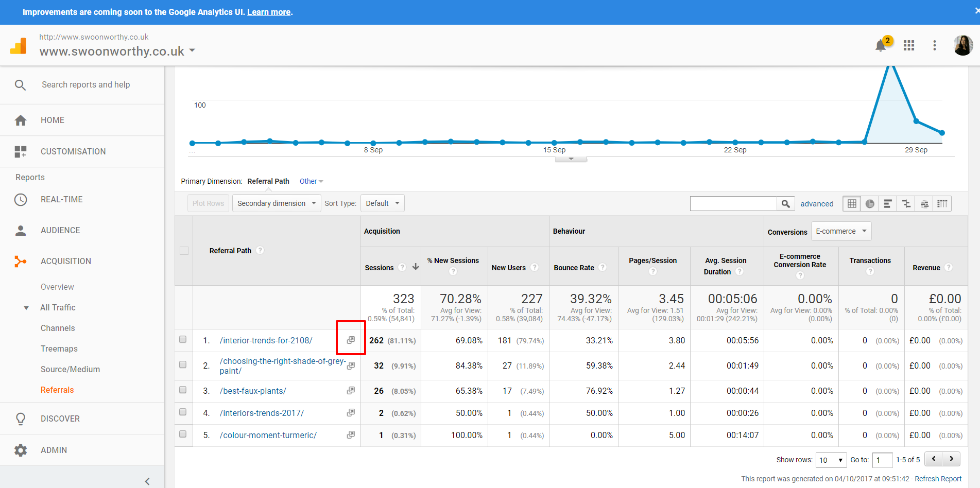Select the pie chart percentage view icon

pyautogui.click(x=870, y=204)
